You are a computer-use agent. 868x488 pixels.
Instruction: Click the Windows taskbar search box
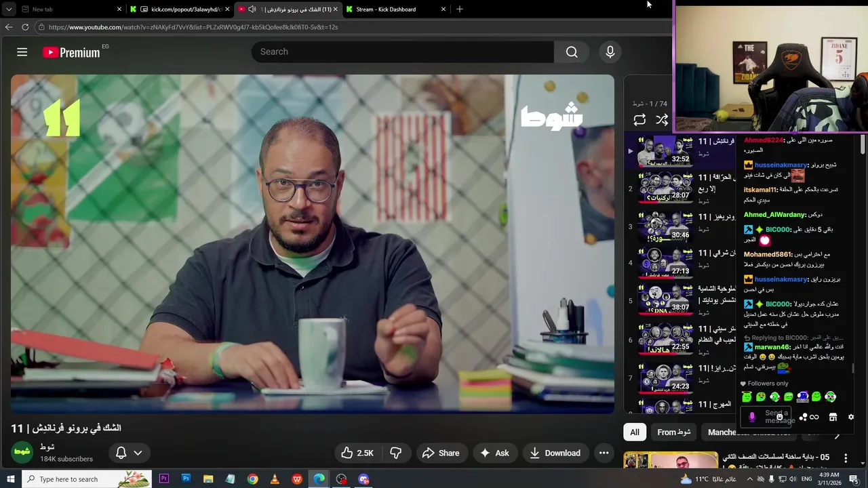tap(86, 479)
